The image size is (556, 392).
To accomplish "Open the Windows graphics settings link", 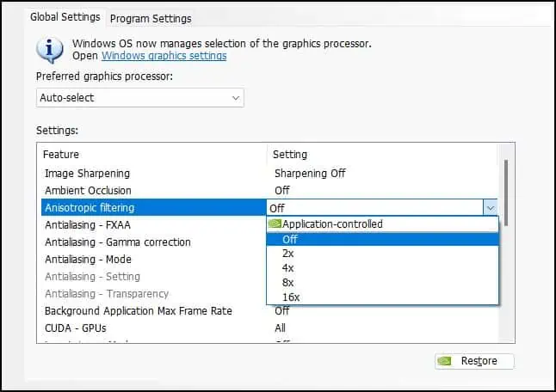I will [164, 56].
